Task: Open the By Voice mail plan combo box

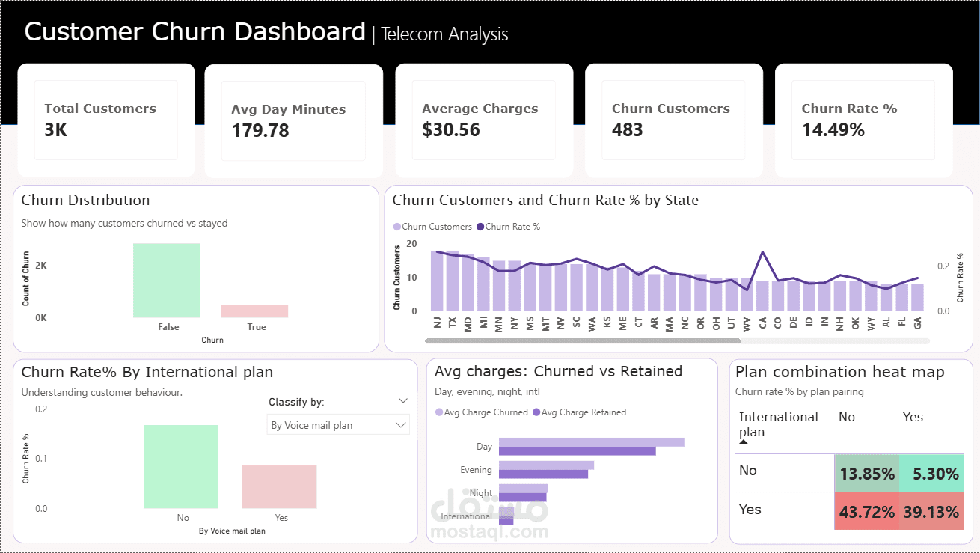Action: [x=338, y=424]
